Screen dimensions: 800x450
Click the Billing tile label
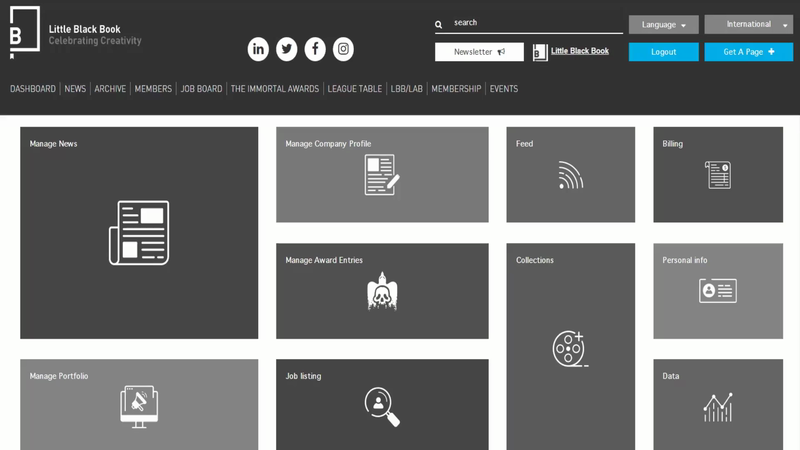pos(672,144)
